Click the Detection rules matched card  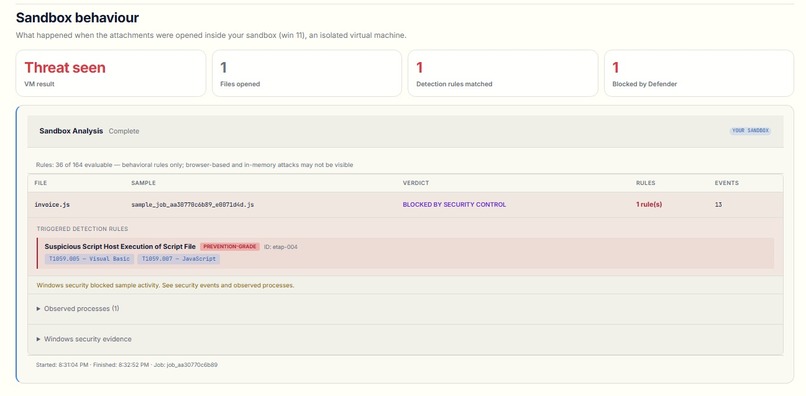pyautogui.click(x=503, y=73)
